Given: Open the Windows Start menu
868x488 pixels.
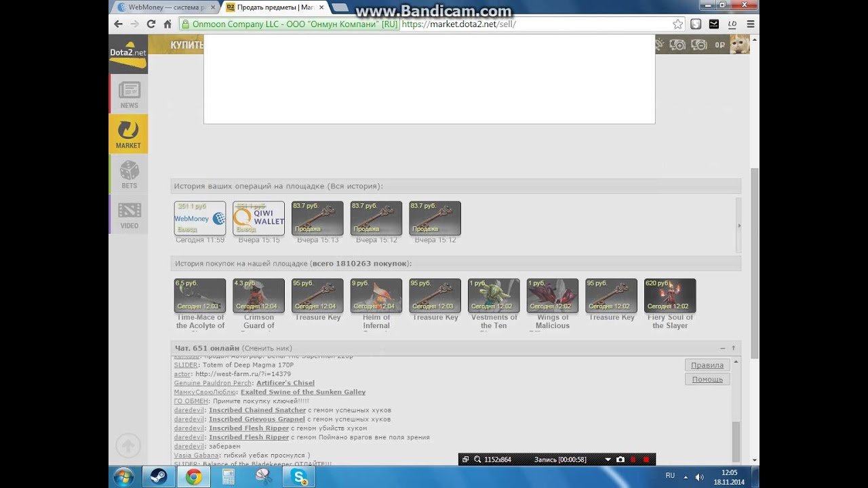Looking at the screenshot, I should (x=123, y=477).
